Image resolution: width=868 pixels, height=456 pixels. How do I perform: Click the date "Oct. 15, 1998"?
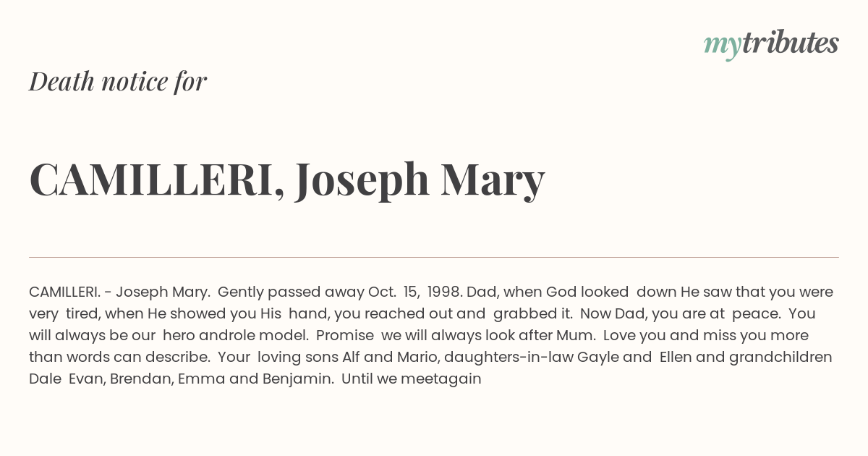click(x=414, y=292)
